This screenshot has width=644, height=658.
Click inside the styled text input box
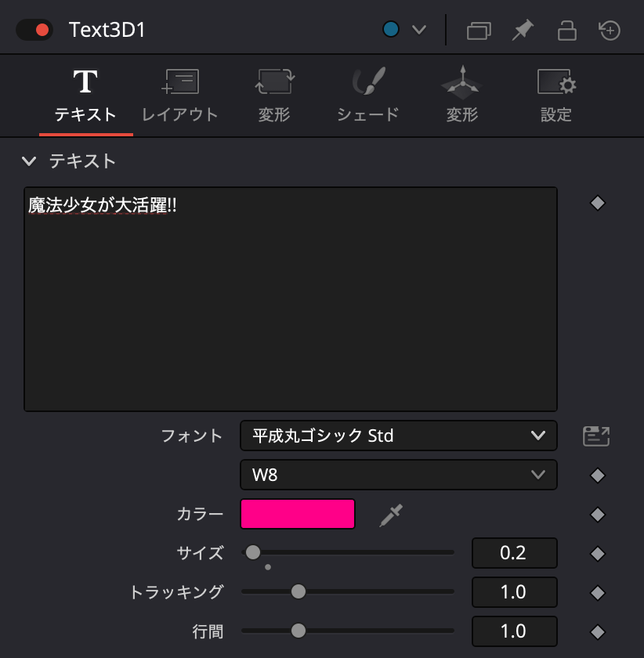(x=291, y=299)
